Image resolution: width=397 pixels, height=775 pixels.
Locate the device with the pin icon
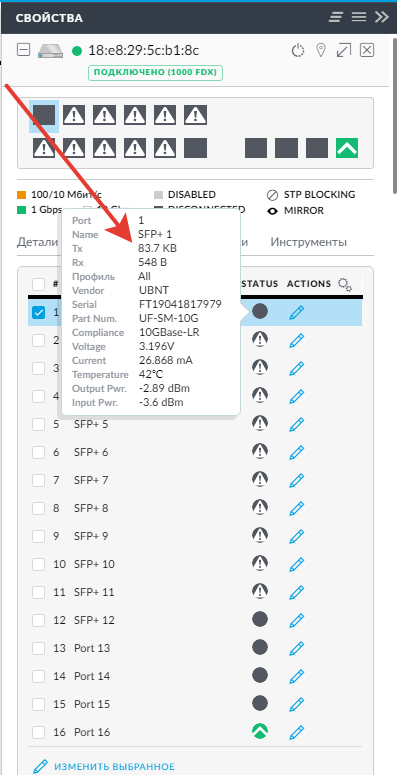click(321, 50)
